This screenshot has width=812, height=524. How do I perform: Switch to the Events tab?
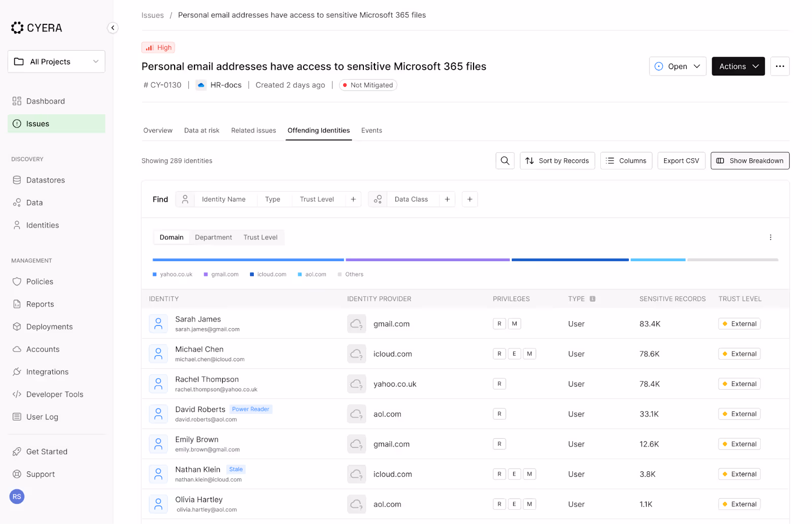pos(371,130)
